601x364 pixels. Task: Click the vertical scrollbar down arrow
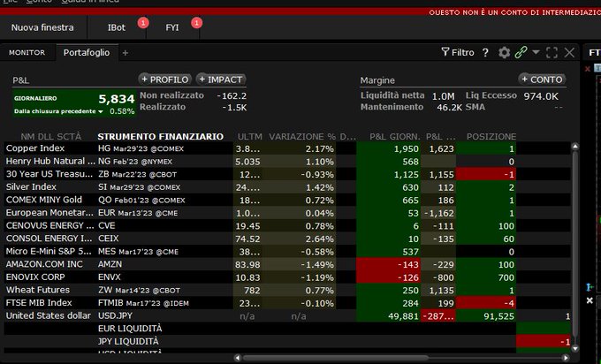pyautogui.click(x=575, y=348)
